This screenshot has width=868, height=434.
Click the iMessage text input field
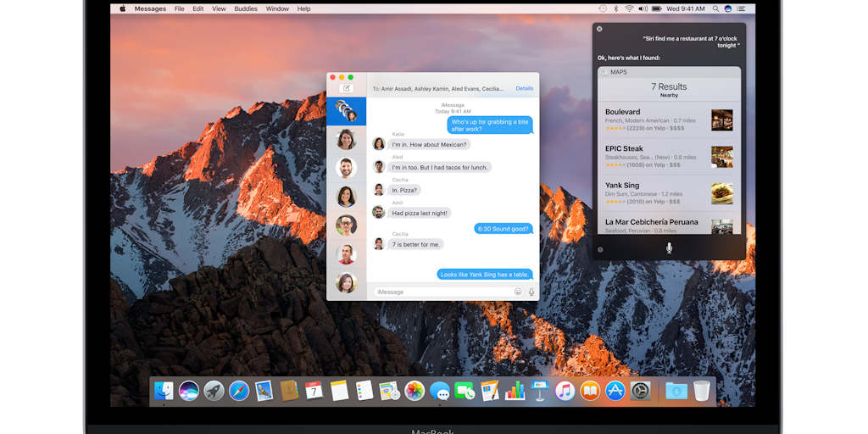[x=448, y=292]
